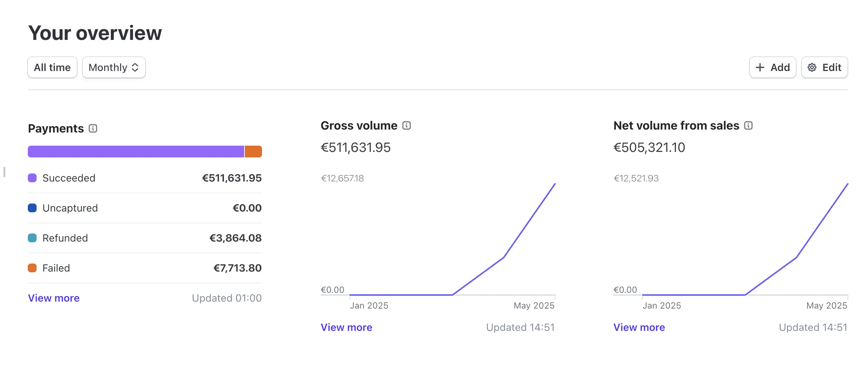Image resolution: width=868 pixels, height=377 pixels.
Task: Click the plus icon on Add button
Action: (760, 67)
